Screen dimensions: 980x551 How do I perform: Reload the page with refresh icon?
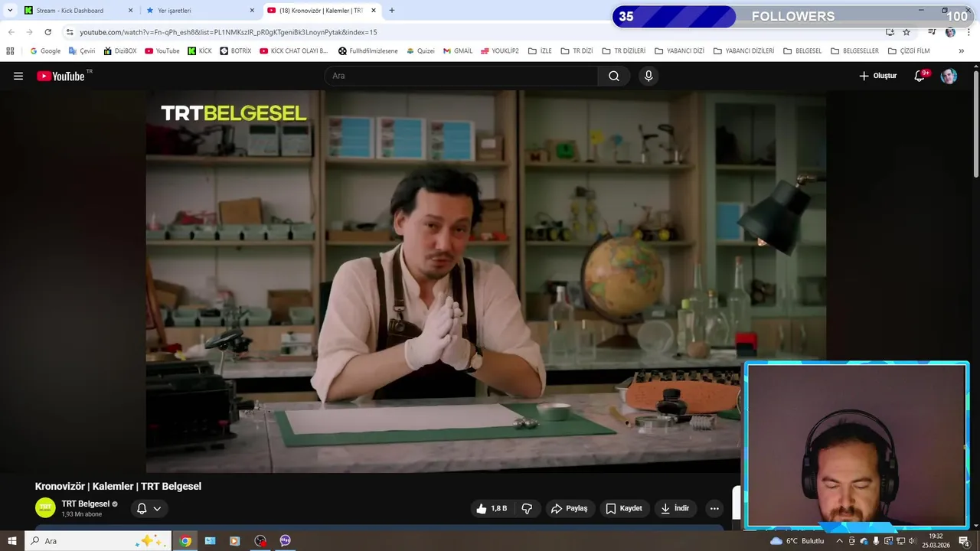pyautogui.click(x=47, y=32)
